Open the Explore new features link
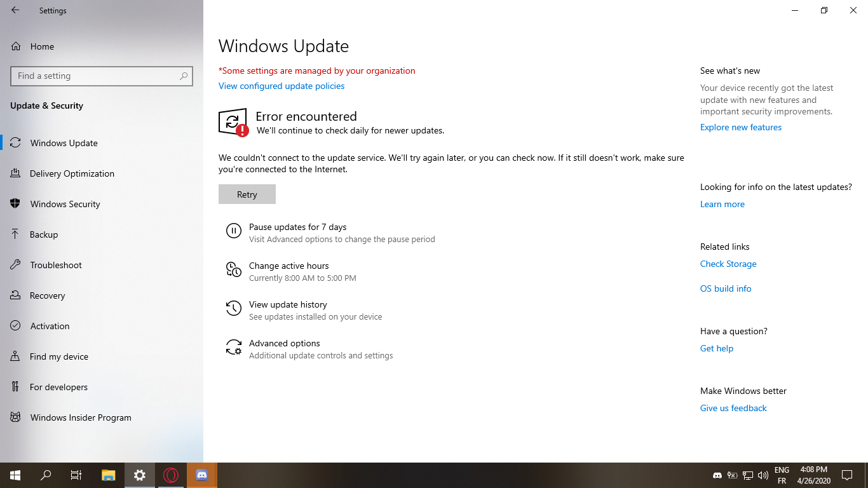The height and width of the screenshot is (488, 868). tap(741, 127)
